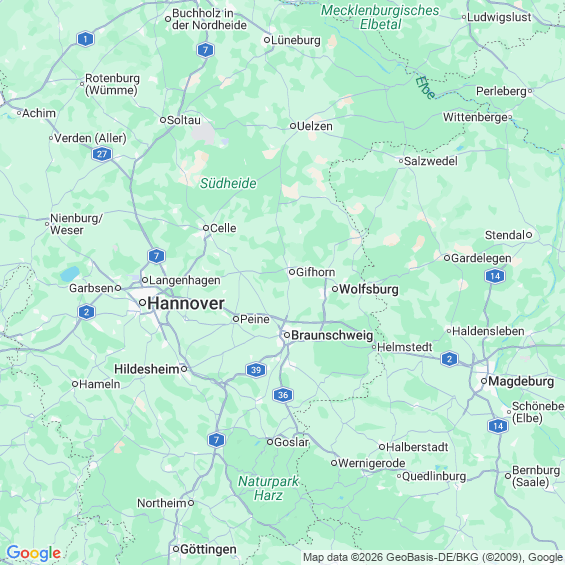Click the A27 highway shield near Verden
This screenshot has width=565, height=565.
point(102,154)
